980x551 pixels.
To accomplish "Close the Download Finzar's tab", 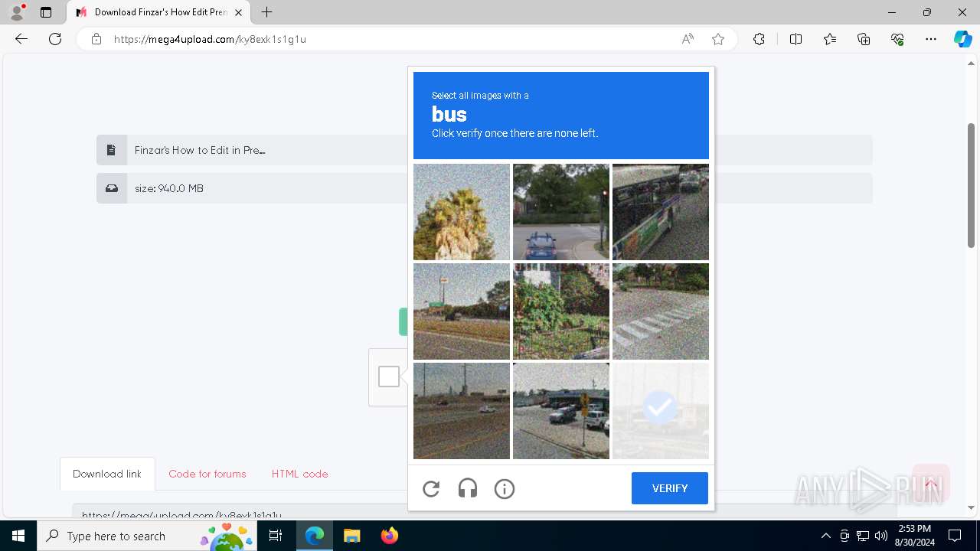I will click(x=239, y=12).
